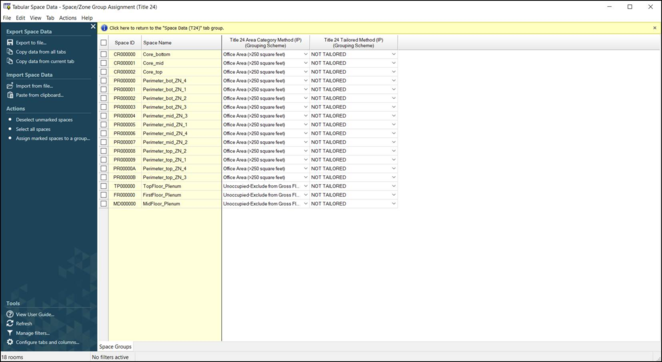Click the View User Guide help icon

coord(10,314)
